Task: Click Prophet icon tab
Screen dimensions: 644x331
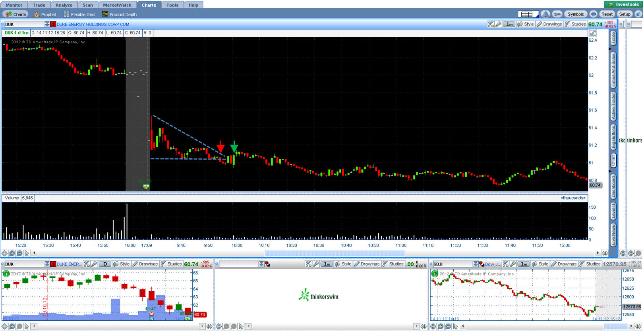Action: 45,14
